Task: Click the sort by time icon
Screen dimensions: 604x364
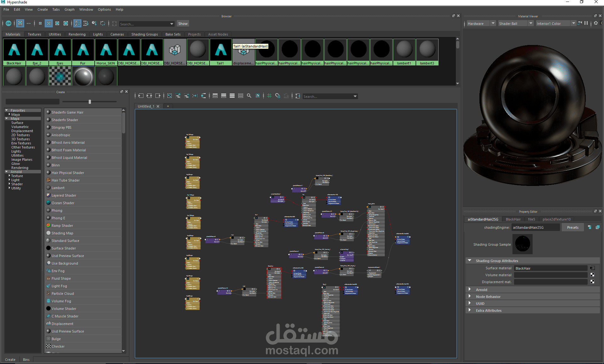Action: pos(94,23)
